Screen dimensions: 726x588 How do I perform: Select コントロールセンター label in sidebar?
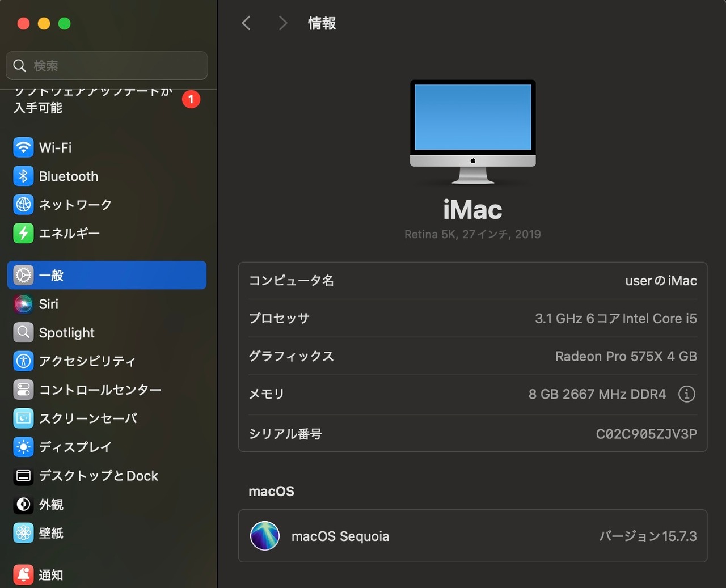pyautogui.click(x=100, y=390)
